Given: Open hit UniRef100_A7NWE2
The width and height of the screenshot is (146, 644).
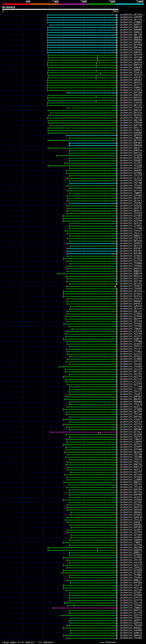Looking at the screenshot, I should [131, 22].
